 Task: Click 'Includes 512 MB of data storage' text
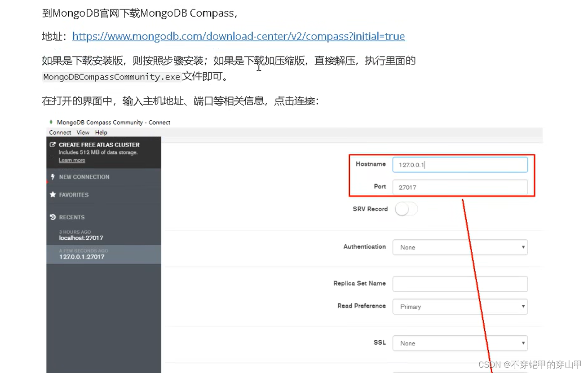(x=98, y=153)
